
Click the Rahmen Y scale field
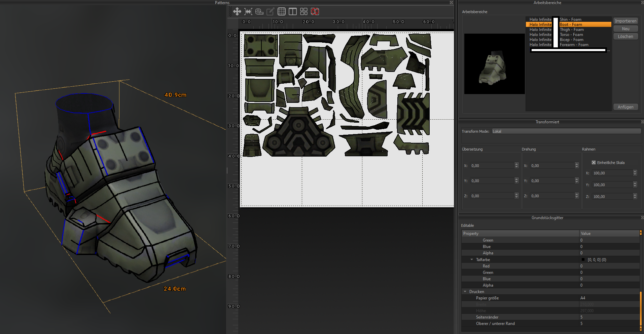tap(612, 185)
